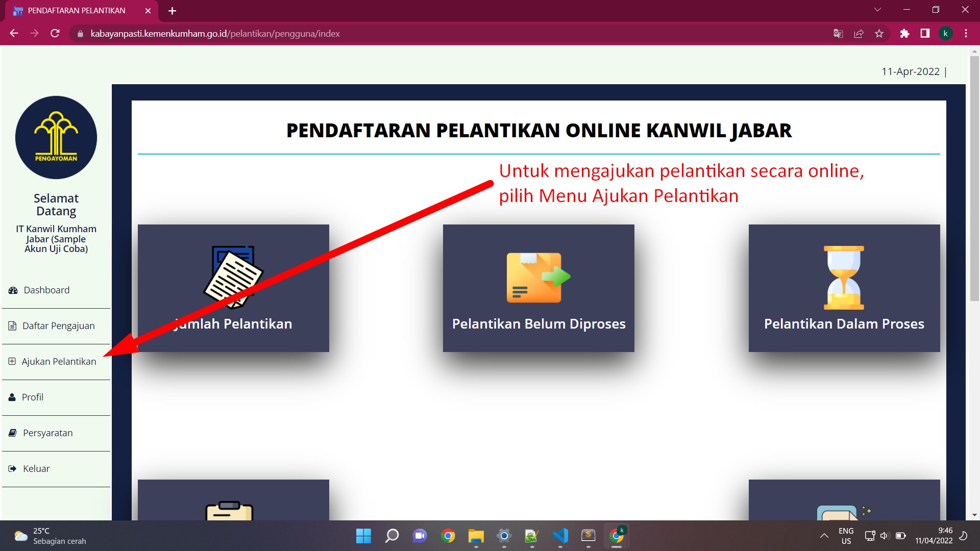
Task: Open the Google Translate page icon
Action: tap(838, 34)
